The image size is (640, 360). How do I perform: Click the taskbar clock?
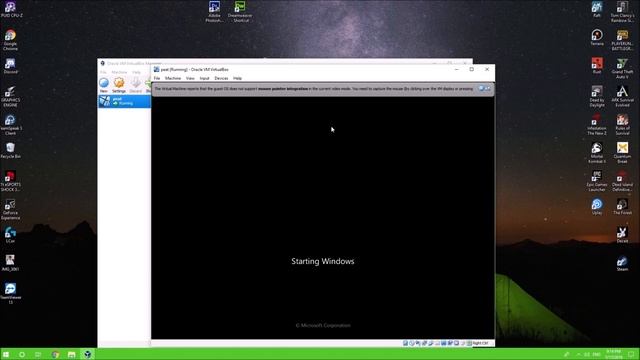[613, 354]
